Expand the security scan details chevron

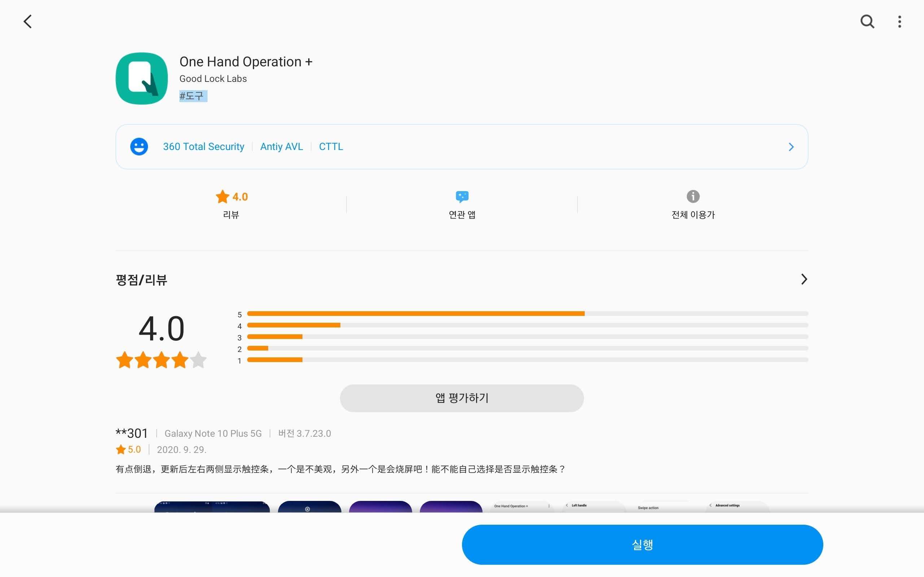[x=791, y=147]
